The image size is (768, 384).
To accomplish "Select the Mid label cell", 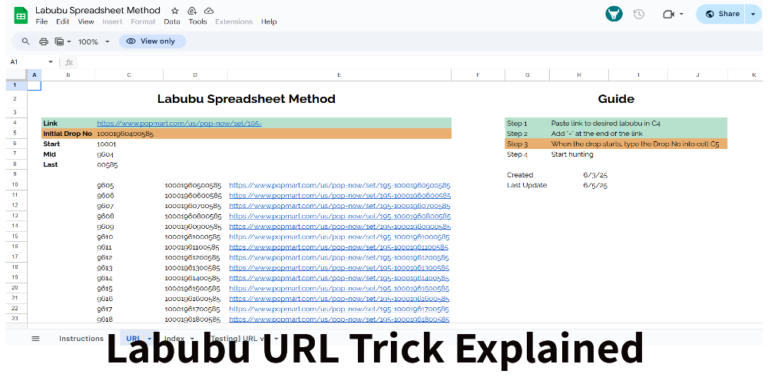I will tap(68, 154).
